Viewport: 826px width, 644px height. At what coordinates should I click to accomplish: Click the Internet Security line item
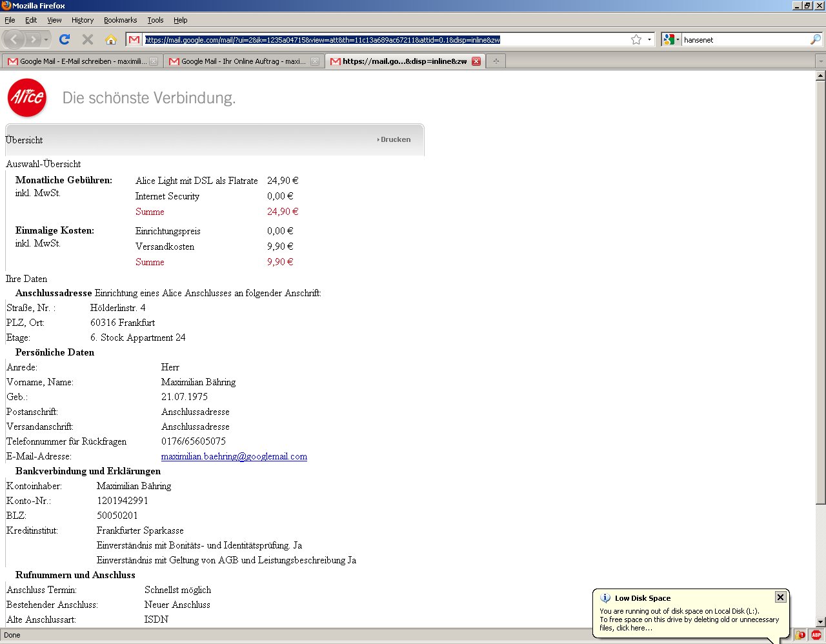click(x=167, y=196)
